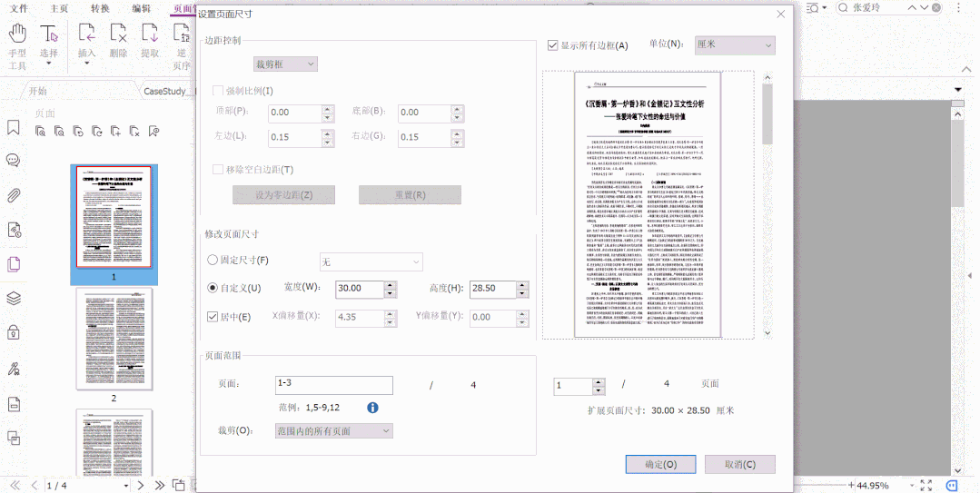
Task: Enable the Constrain proportions (强制比例) checkbox
Action: pos(218,91)
